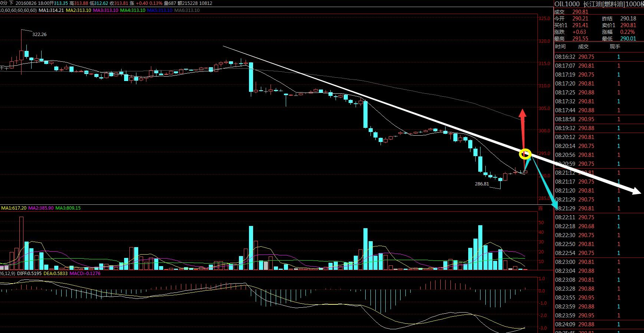This screenshot has height=333, width=644.
Task: Click the 322.26 high price label on chart
Action: 39,34
